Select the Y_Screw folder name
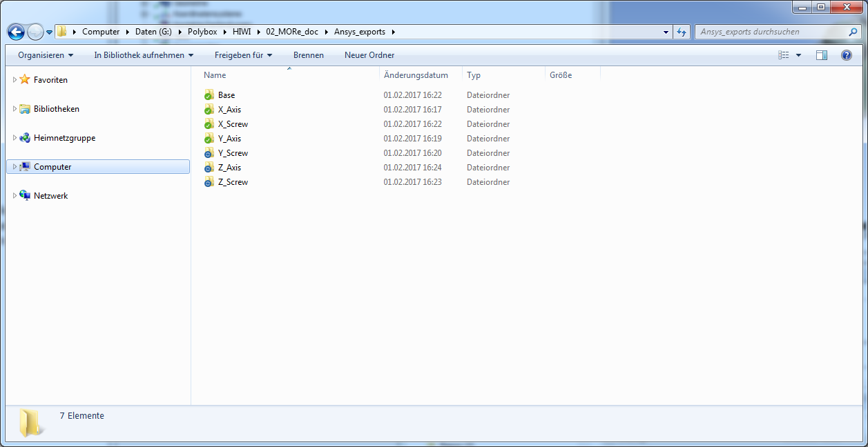Screen dimensions: 868x447 point(233,153)
